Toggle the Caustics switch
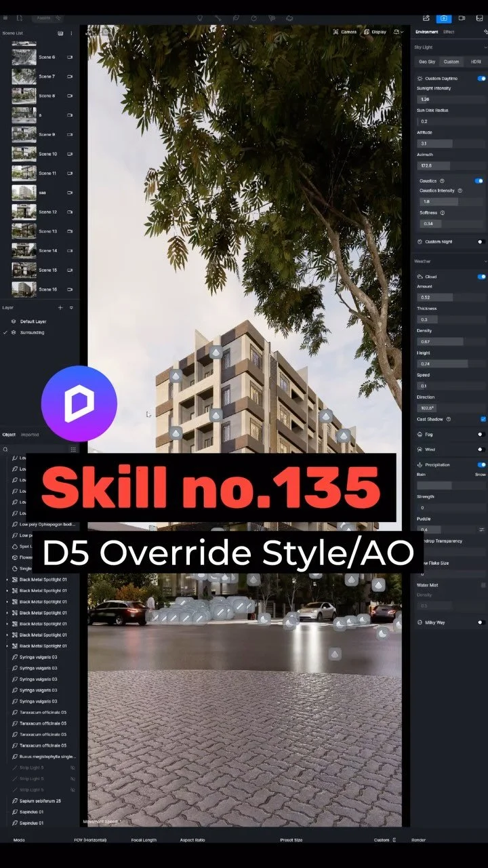 click(479, 181)
